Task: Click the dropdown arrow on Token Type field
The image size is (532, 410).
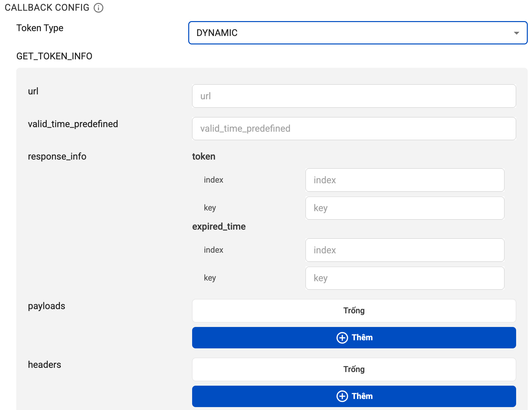Action: click(516, 33)
